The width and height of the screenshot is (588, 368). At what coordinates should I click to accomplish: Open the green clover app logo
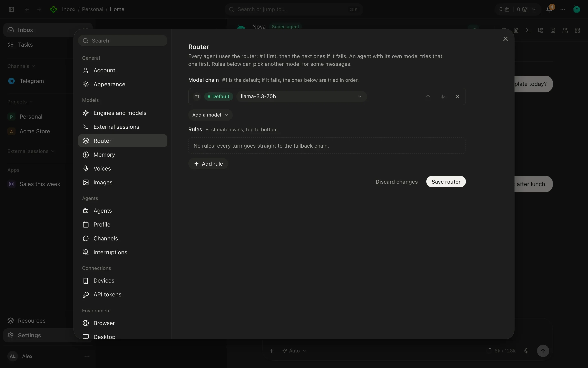point(53,9)
